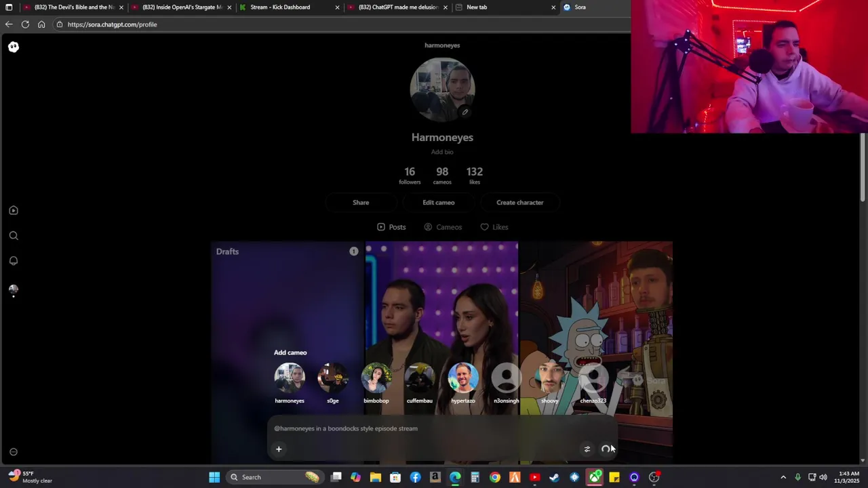
Task: Click the loading submit button in the prompt box
Action: [606, 449]
